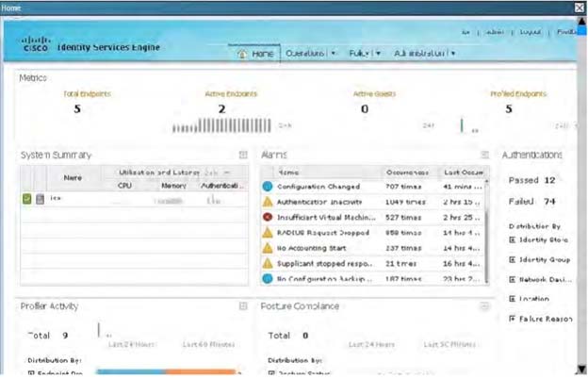Click info icon for Configuration Changed alarm
This screenshot has height=379, width=588.
click(268, 186)
